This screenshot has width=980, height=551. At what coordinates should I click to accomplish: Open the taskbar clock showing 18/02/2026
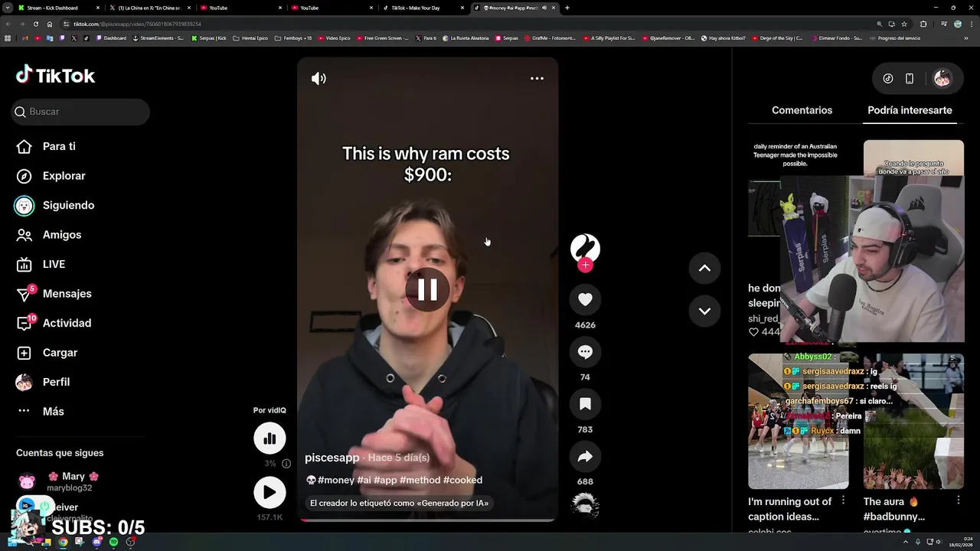click(961, 542)
